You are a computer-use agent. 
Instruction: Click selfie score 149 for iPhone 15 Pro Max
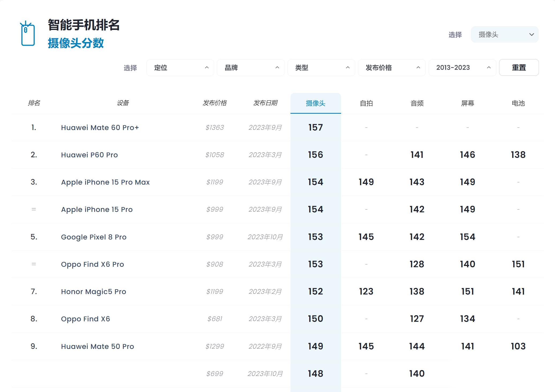366,182
